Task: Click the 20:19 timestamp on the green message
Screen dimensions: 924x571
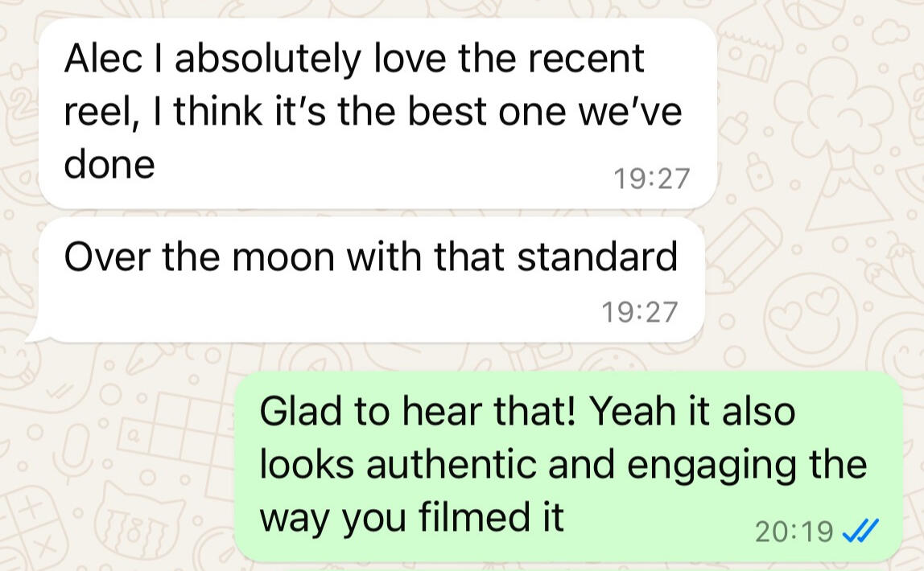Action: [794, 532]
